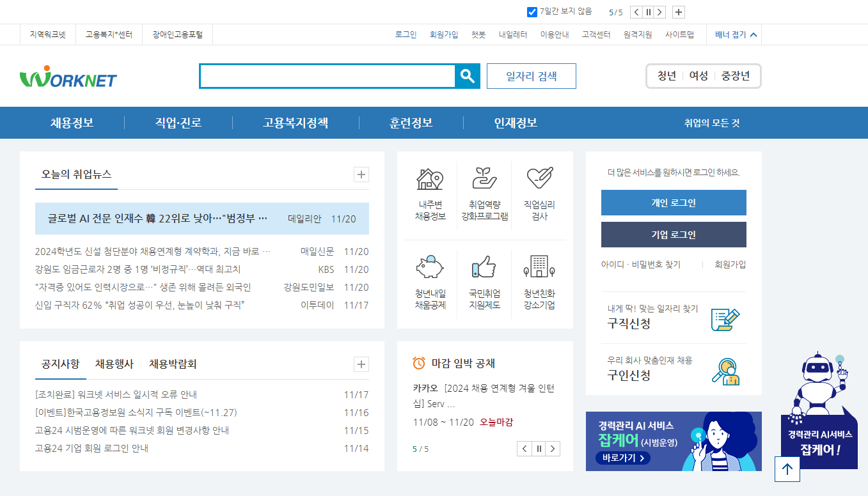The width and height of the screenshot is (868, 496).
Task: Open the 채용정보 menu
Action: 70,123
